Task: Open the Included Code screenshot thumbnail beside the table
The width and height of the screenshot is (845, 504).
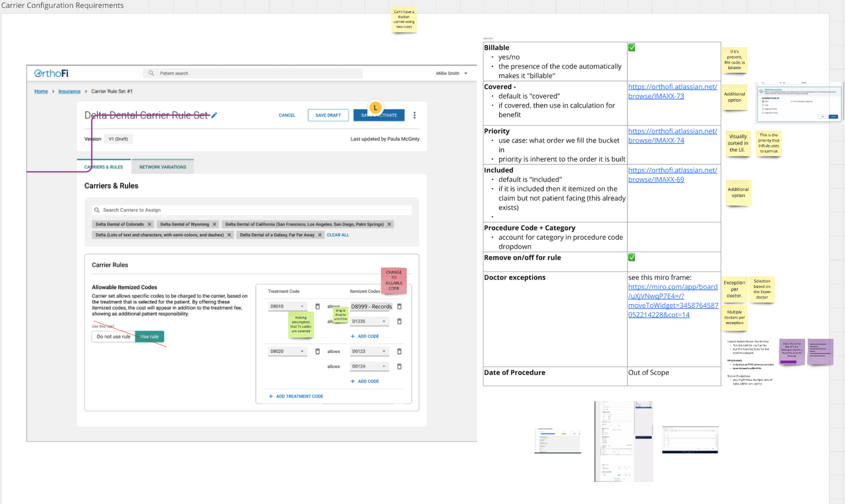Action: (x=799, y=102)
